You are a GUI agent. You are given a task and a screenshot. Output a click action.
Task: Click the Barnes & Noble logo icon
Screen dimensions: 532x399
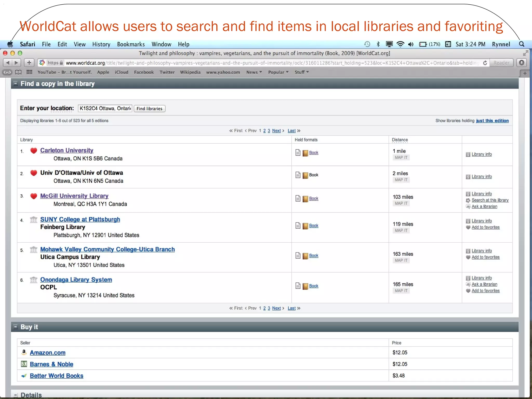(24, 364)
